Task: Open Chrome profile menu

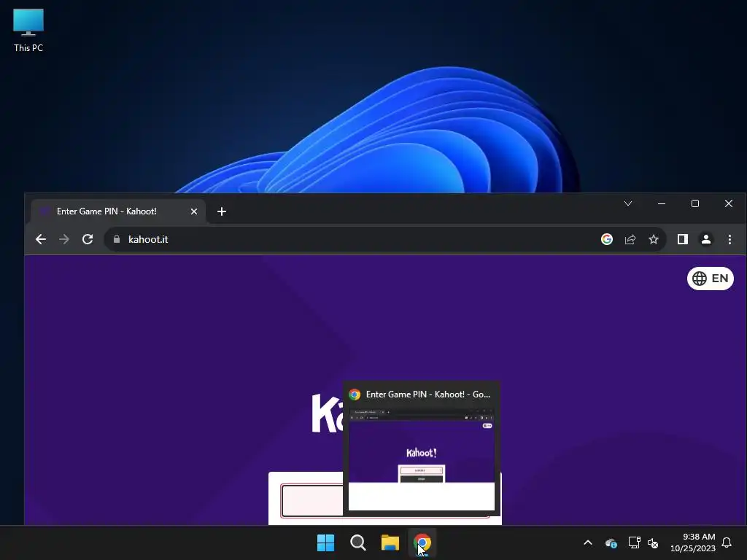Action: coord(706,239)
